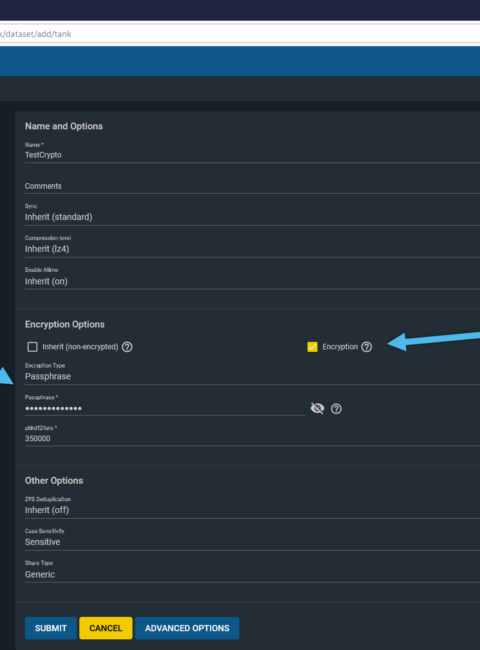Viewport: 480px width, 650px height.
Task: Open the Sync dropdown Inherit (standard)
Action: [252, 217]
